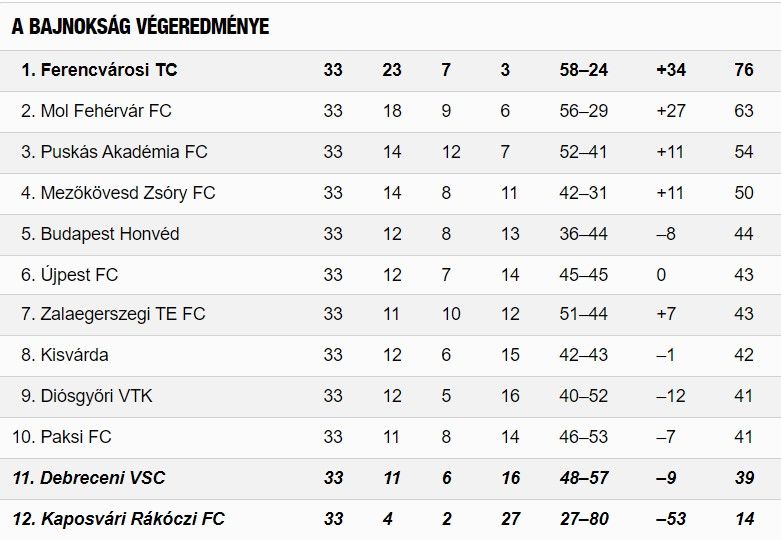This screenshot has width=781, height=540.
Task: Click Újpest's 45–45 goal record
Action: (583, 275)
